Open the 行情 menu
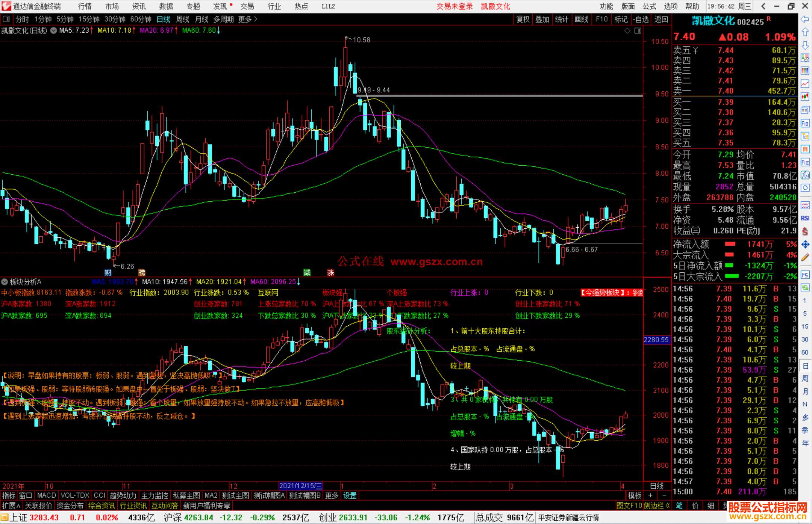Viewport: 812px width, 524px height. tap(85, 6)
